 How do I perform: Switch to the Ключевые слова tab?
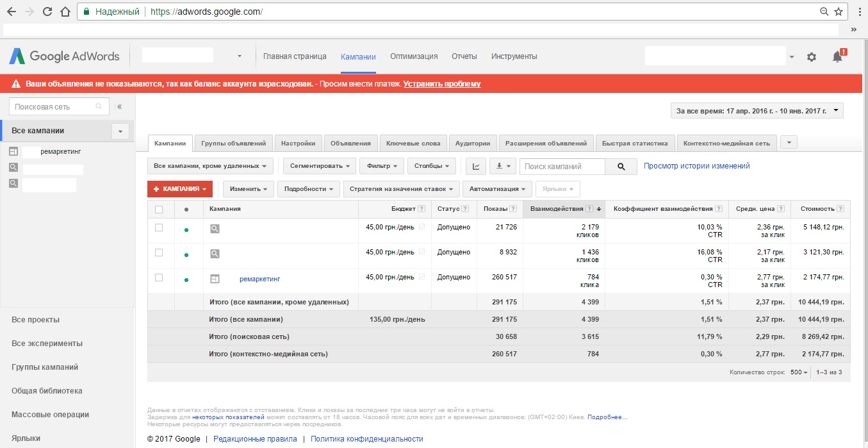[413, 144]
